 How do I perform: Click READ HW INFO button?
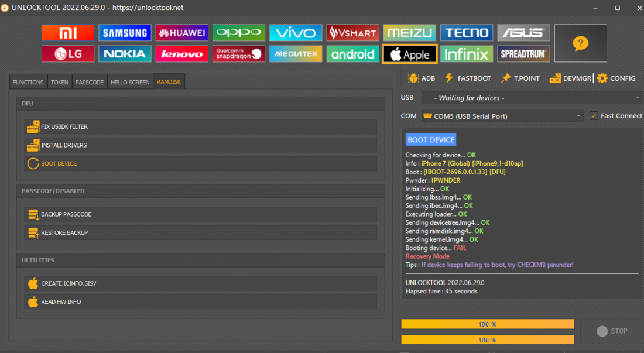[200, 301]
